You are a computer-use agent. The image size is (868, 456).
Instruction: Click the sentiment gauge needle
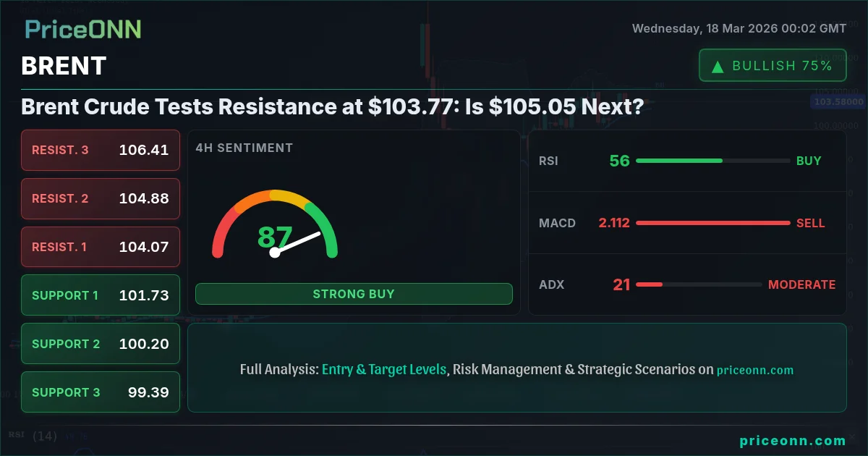[297, 242]
